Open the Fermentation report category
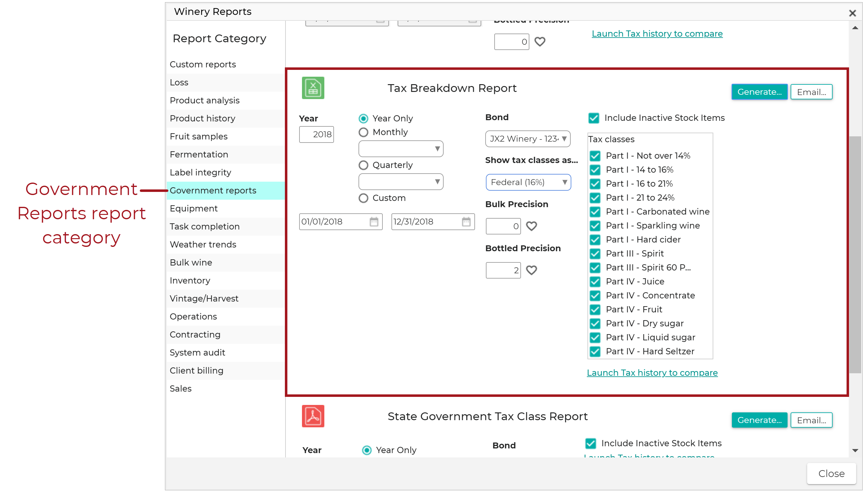Image resolution: width=868 pixels, height=495 pixels. 226,155
